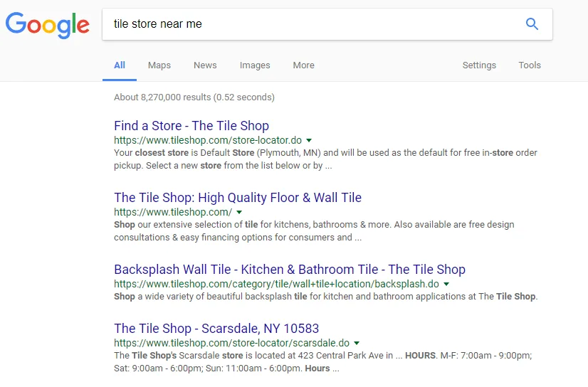
Task: Expand the dropdown arrow beside scarsdale.do URL
Action: click(x=357, y=344)
